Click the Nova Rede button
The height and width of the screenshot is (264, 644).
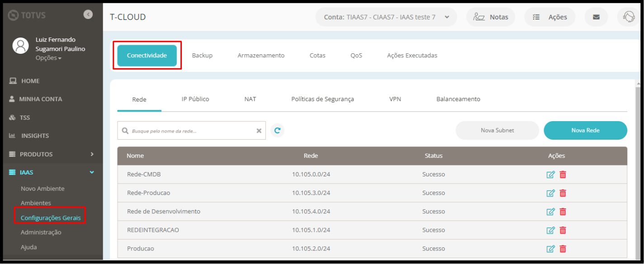tap(585, 130)
